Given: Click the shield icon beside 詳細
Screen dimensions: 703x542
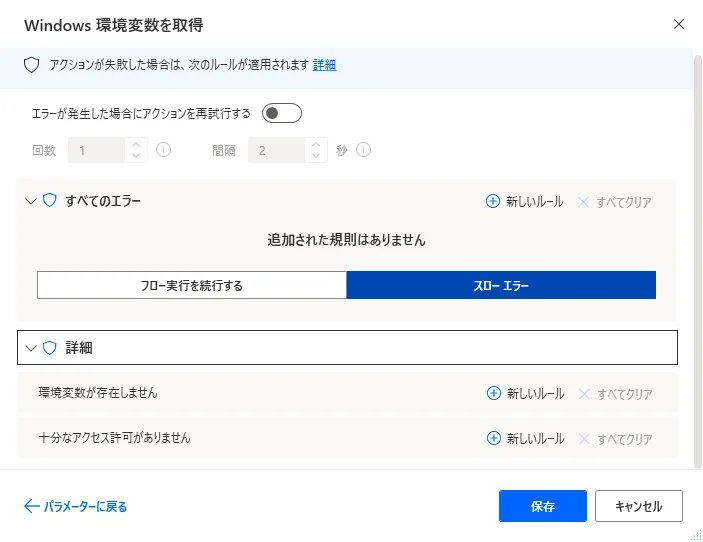Looking at the screenshot, I should (49, 348).
